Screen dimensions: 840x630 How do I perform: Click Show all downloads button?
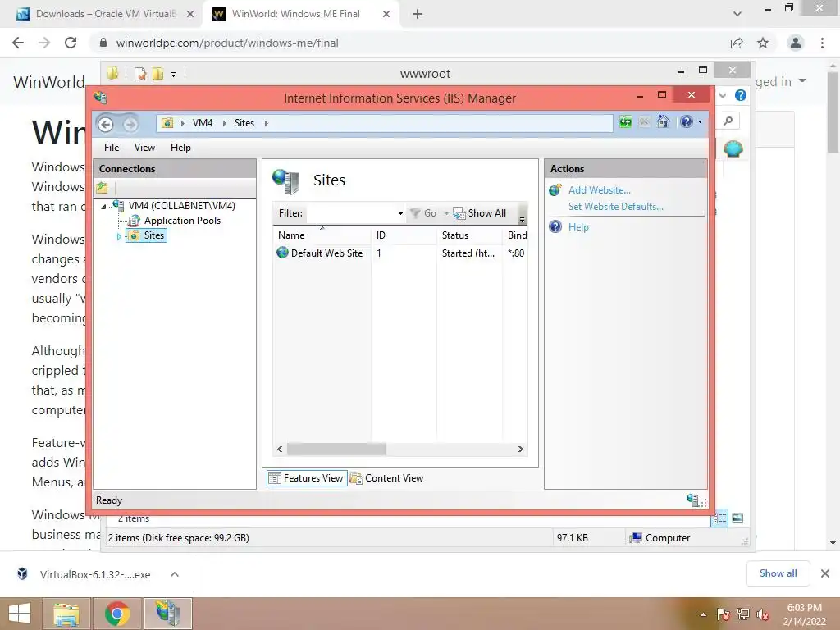(778, 573)
